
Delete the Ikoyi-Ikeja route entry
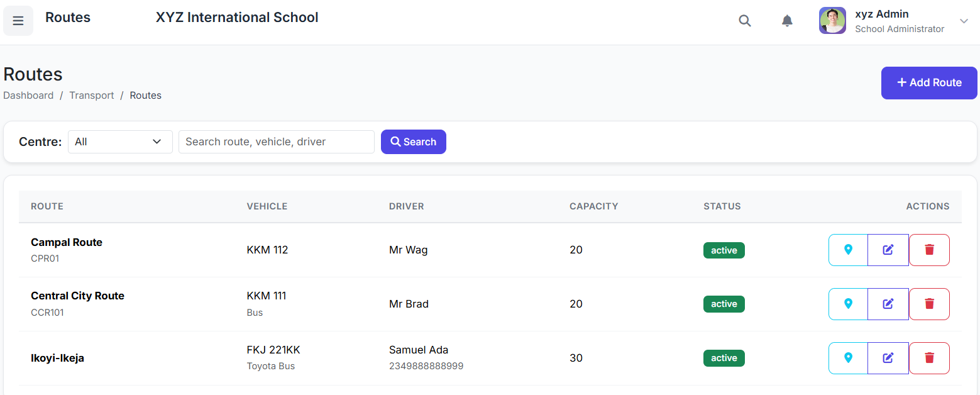point(929,359)
